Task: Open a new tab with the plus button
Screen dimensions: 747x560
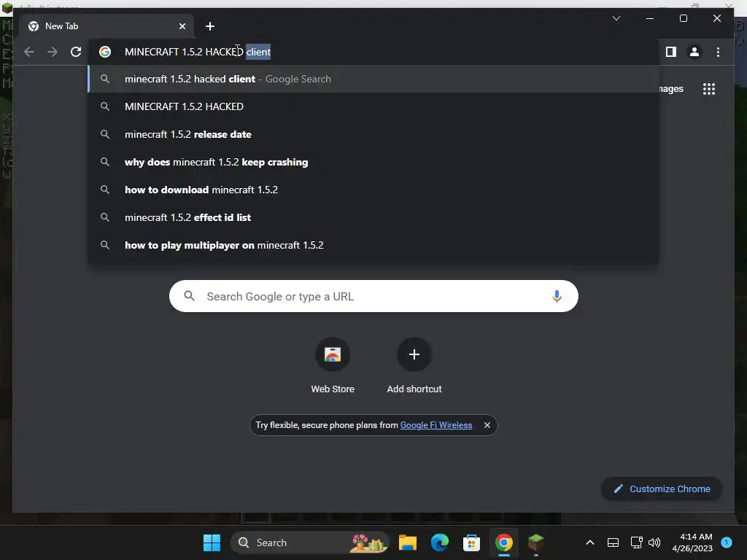Action: pos(210,26)
